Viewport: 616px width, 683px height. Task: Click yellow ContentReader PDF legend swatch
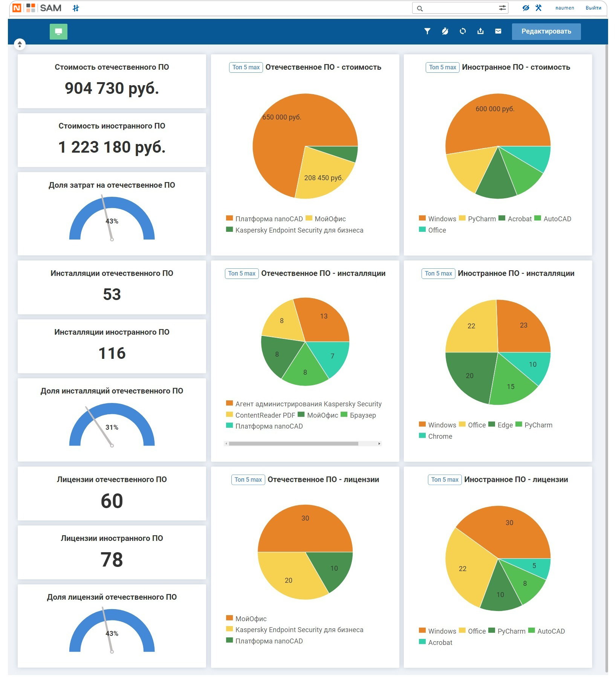[229, 415]
